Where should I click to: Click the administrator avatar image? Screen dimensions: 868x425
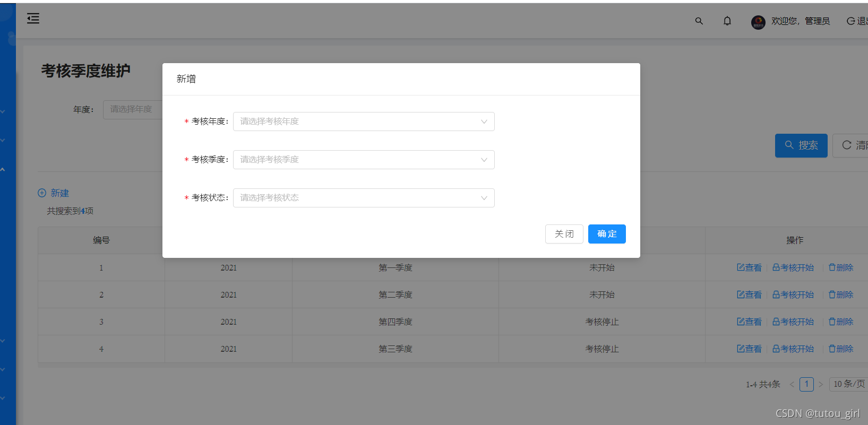coord(758,22)
